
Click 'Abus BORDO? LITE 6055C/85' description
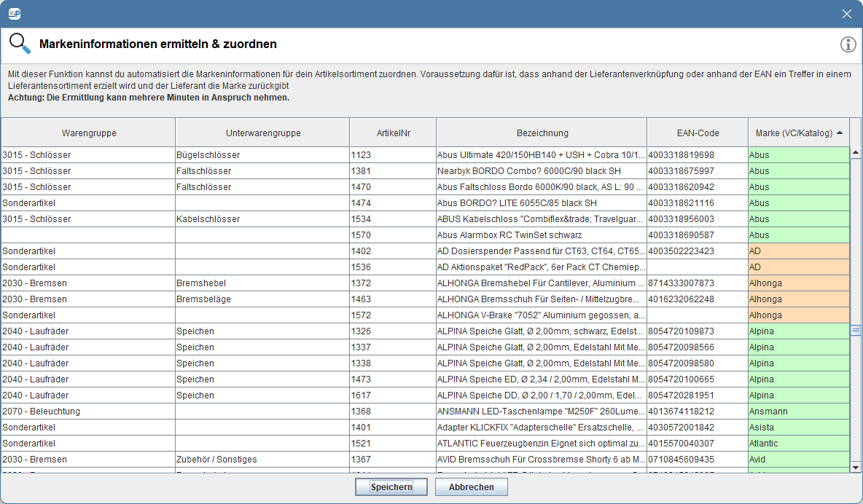click(x=542, y=203)
